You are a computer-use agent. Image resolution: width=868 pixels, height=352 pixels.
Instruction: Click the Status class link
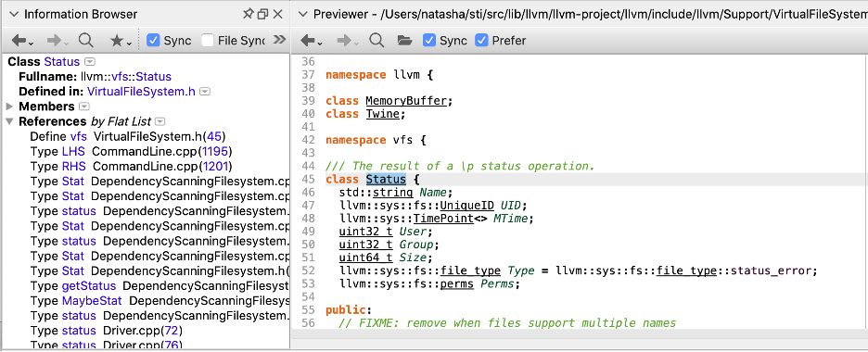pos(62,62)
